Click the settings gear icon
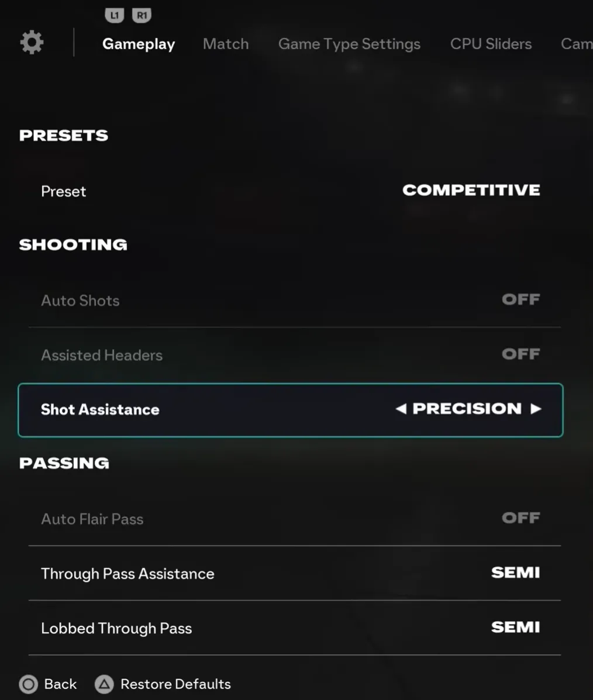 click(x=32, y=43)
